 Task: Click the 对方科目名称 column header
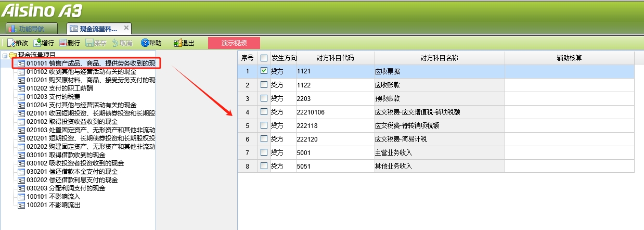tap(439, 58)
